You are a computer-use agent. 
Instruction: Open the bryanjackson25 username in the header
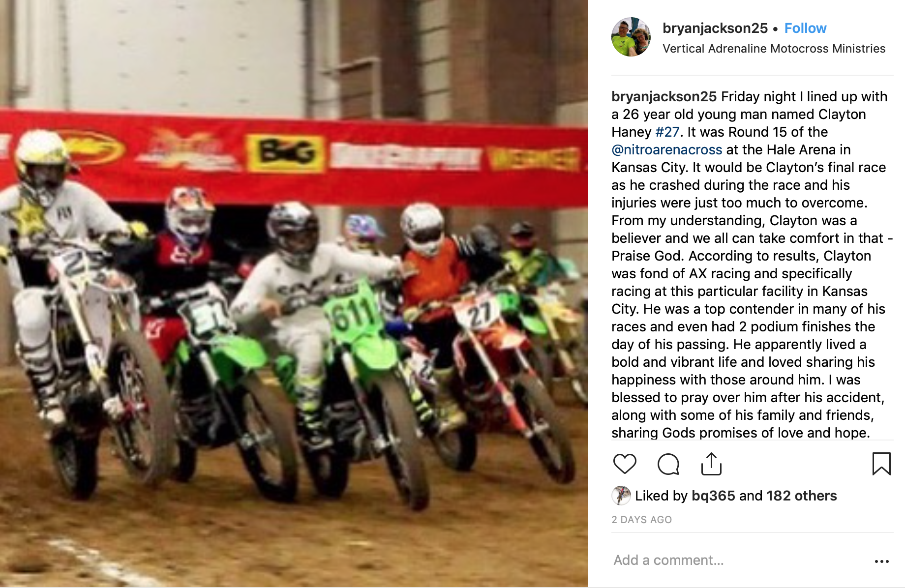pos(715,28)
